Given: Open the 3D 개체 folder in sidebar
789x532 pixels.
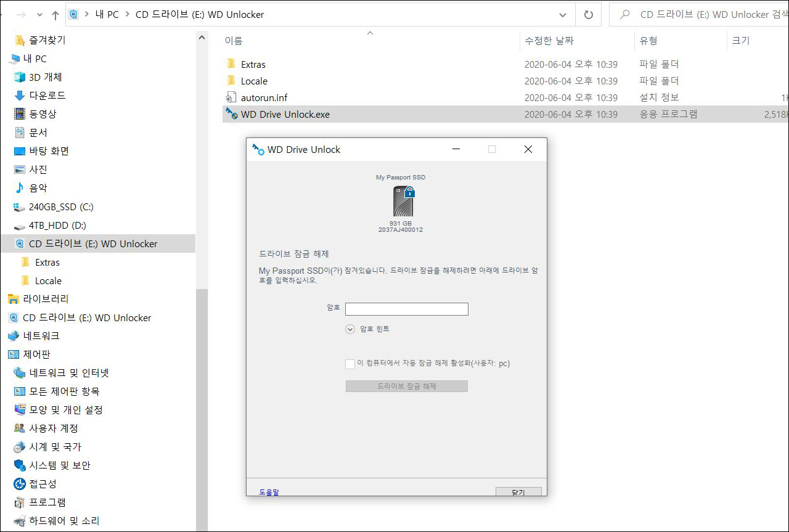Looking at the screenshot, I should click(45, 77).
